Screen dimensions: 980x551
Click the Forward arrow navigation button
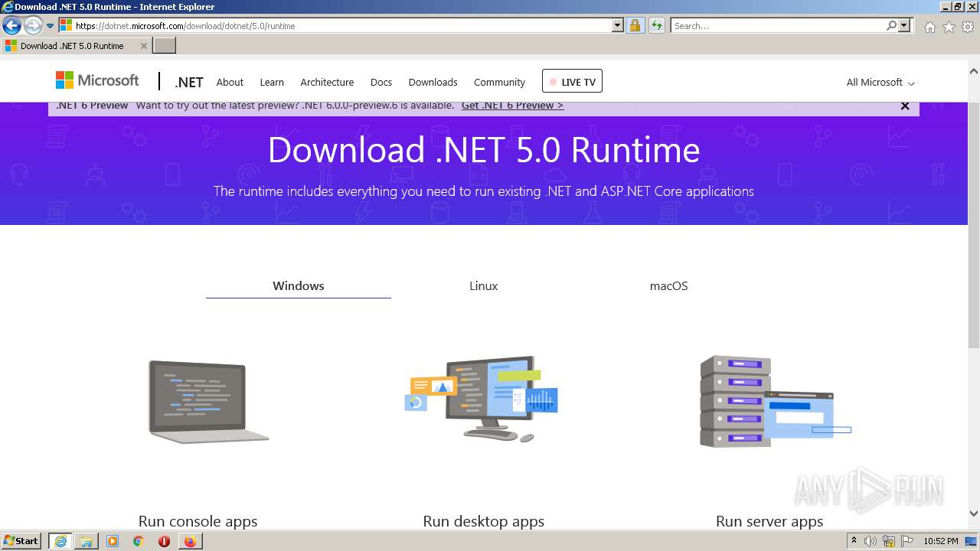(33, 26)
